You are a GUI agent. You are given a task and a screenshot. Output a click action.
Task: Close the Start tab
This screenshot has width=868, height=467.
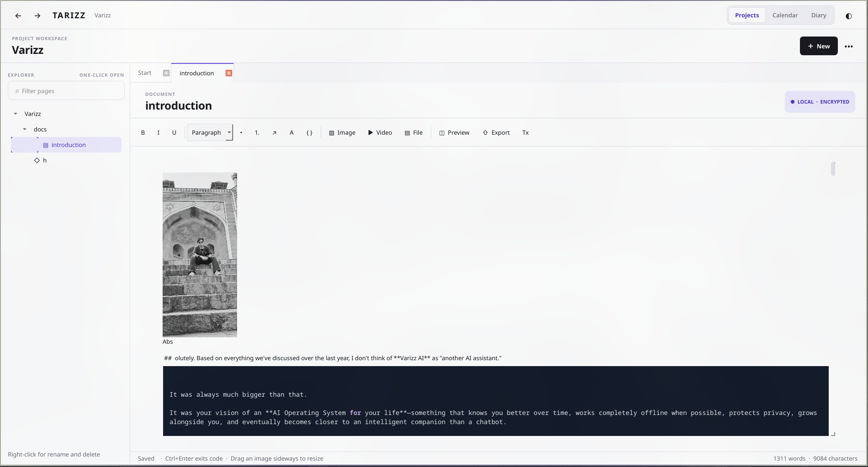coord(166,73)
